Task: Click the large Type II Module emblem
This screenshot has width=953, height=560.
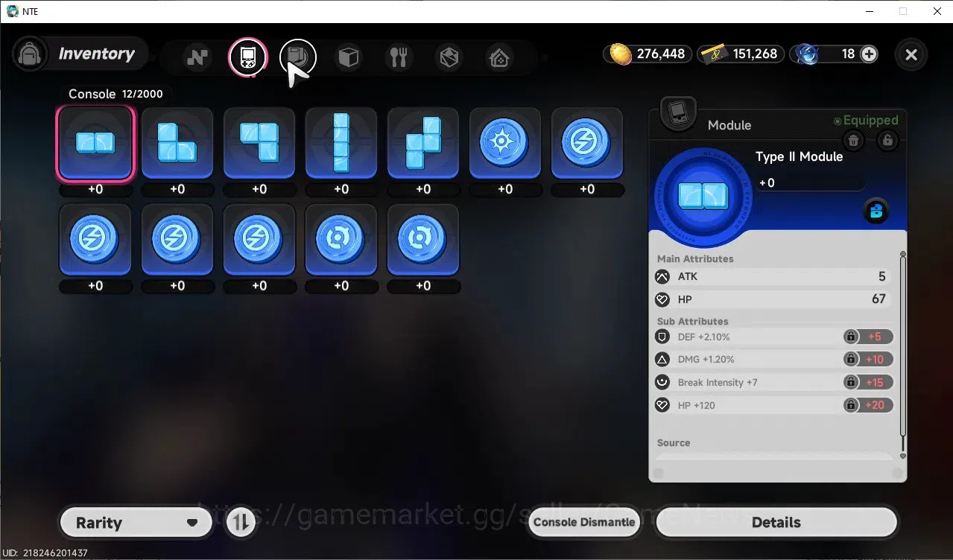Action: [703, 197]
